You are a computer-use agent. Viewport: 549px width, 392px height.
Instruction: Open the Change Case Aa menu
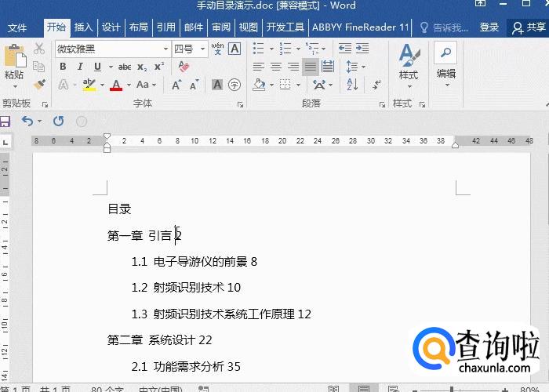pyautogui.click(x=146, y=85)
